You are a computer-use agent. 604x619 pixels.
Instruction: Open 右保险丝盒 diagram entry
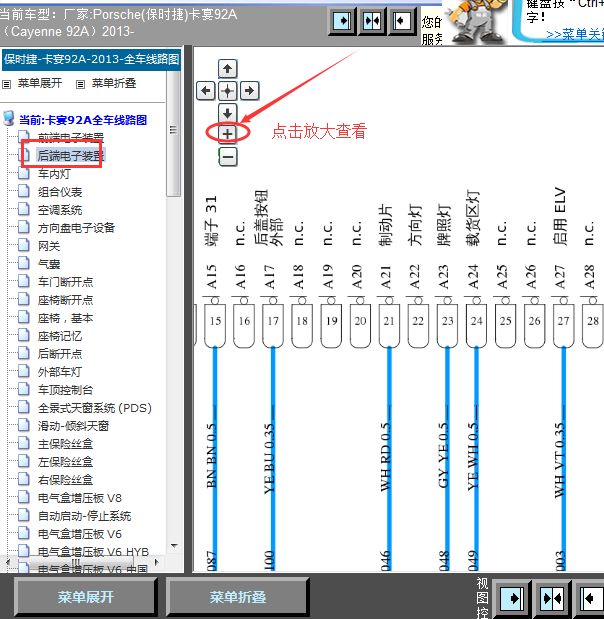coord(66,480)
